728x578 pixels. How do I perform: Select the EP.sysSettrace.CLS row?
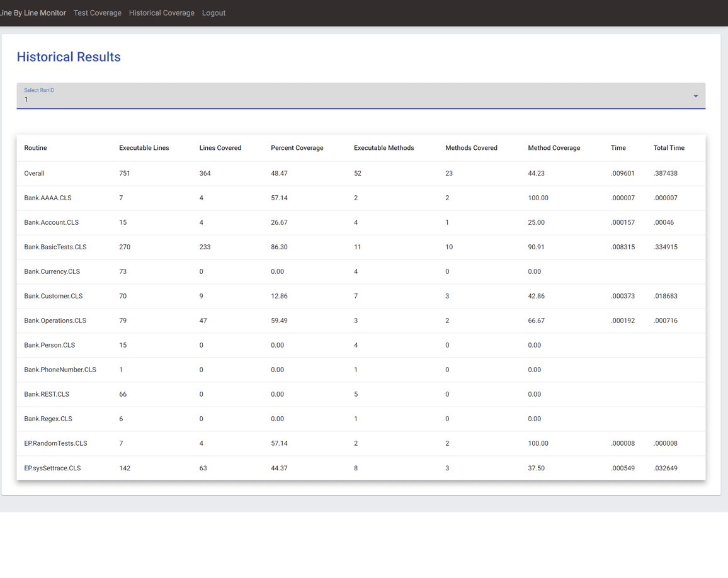pos(52,468)
